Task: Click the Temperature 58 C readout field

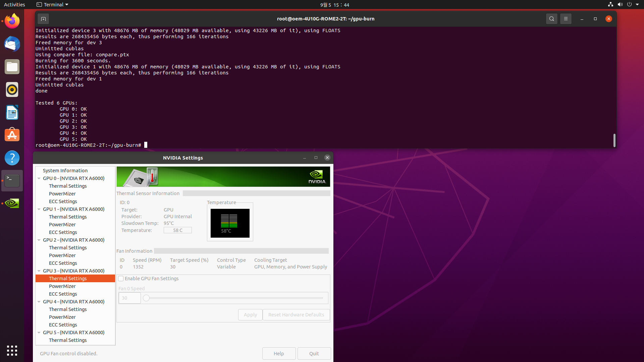Action: click(178, 230)
